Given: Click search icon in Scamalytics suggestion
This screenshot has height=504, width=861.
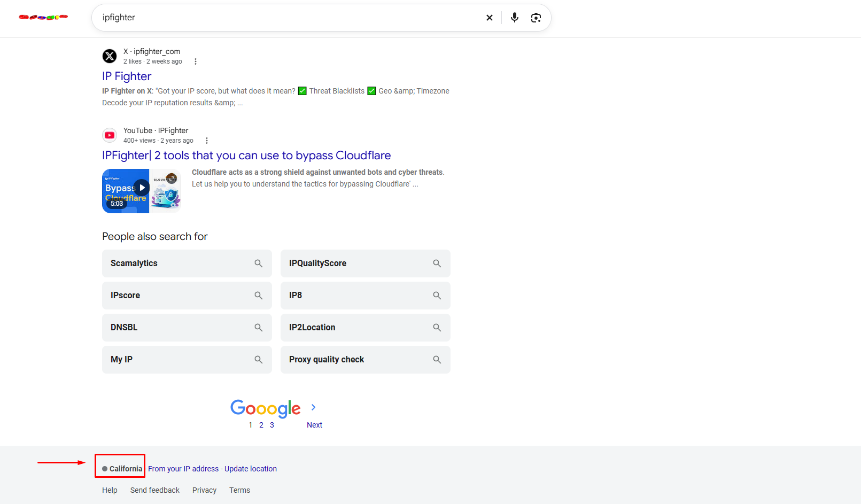Looking at the screenshot, I should pos(259,263).
